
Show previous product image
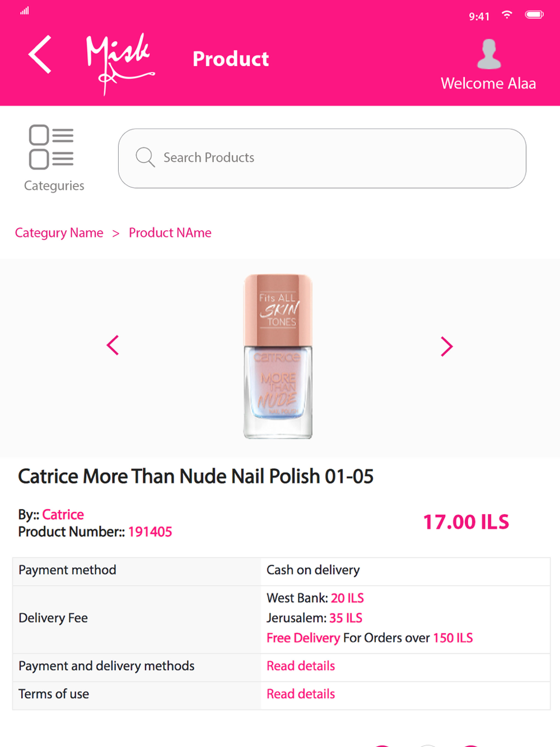tap(113, 346)
